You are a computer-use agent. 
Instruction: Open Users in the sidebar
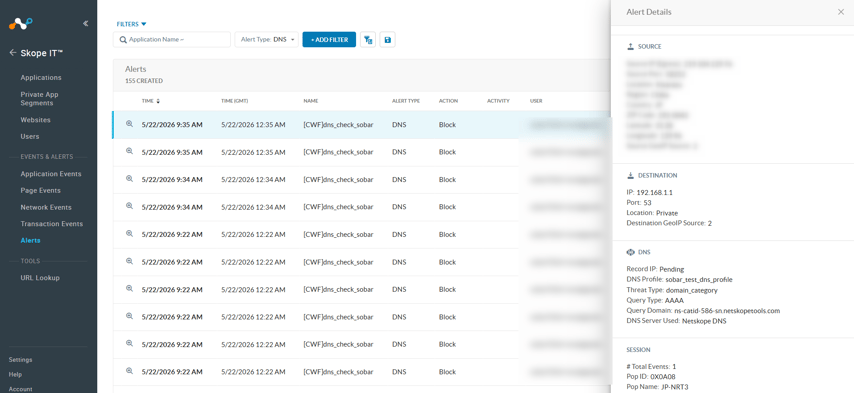(x=30, y=137)
